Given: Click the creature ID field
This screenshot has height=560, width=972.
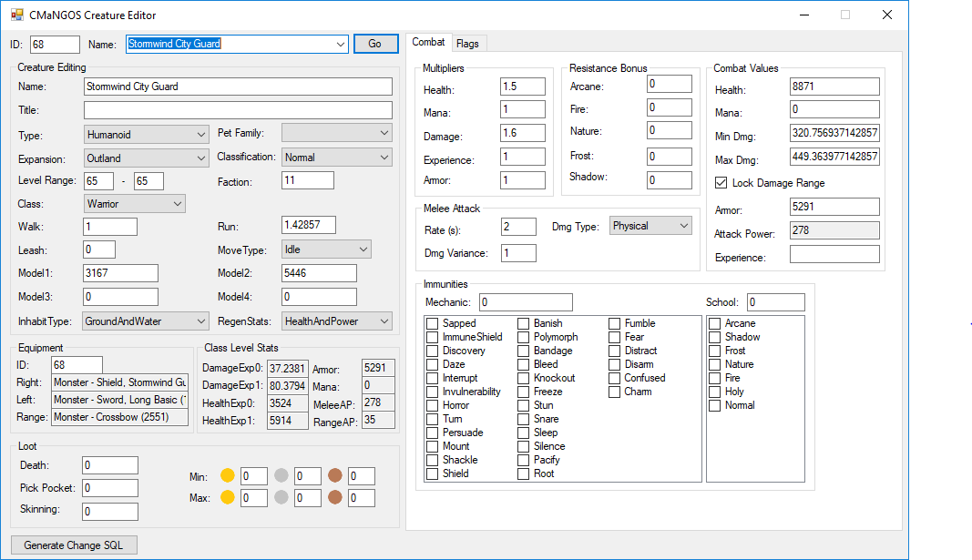Looking at the screenshot, I should tap(55, 45).
